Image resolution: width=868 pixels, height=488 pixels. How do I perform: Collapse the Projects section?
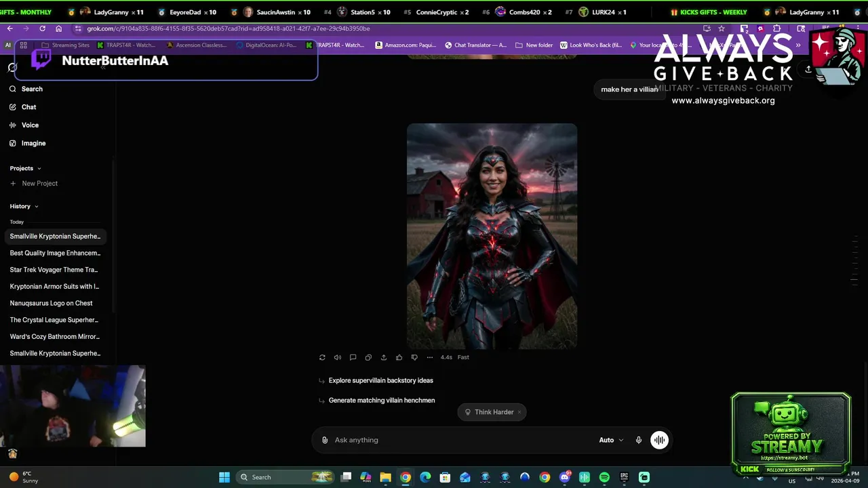tap(26, 168)
